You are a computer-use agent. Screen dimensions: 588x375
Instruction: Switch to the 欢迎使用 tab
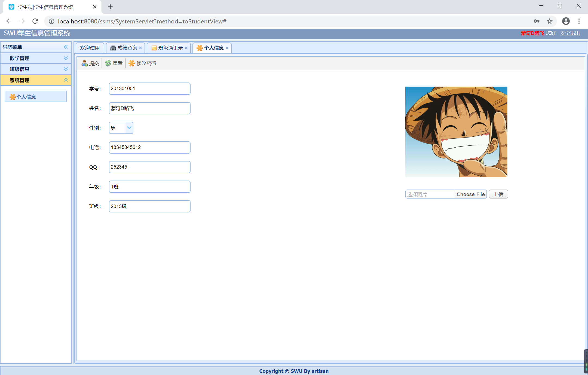pos(90,48)
